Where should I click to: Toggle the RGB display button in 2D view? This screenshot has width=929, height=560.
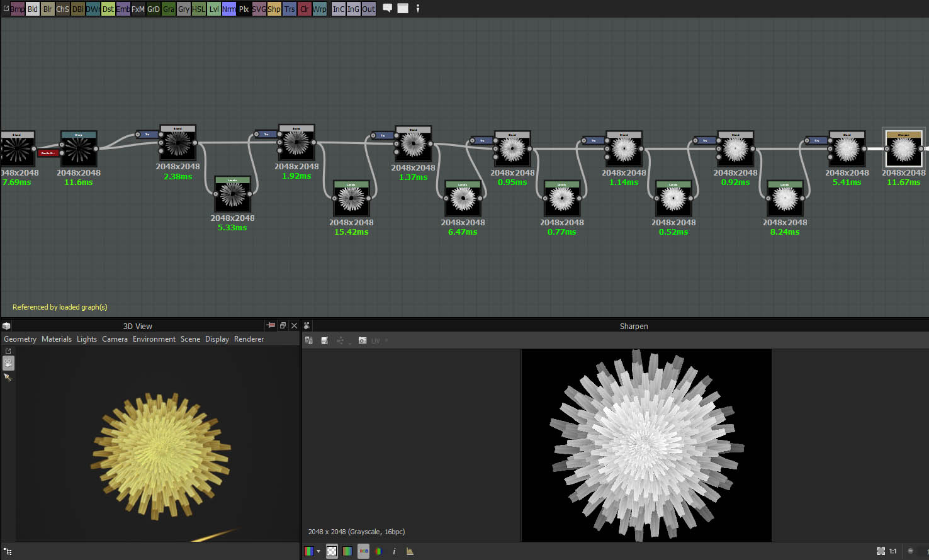[x=363, y=551]
